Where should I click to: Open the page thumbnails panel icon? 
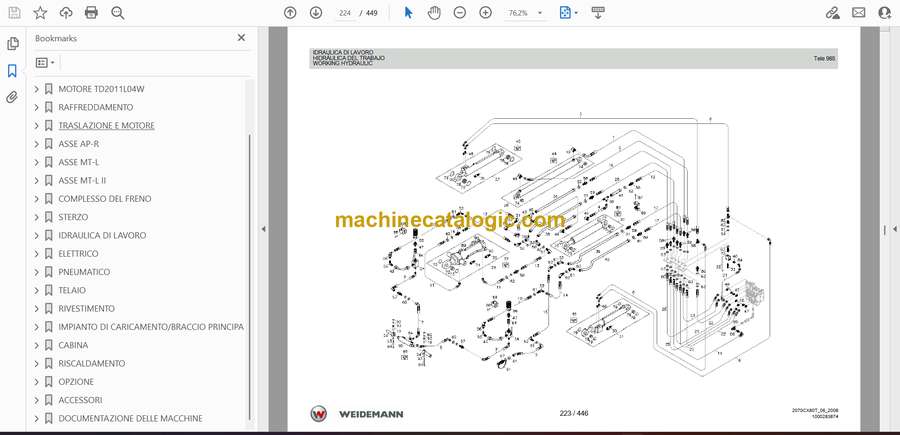click(x=13, y=44)
